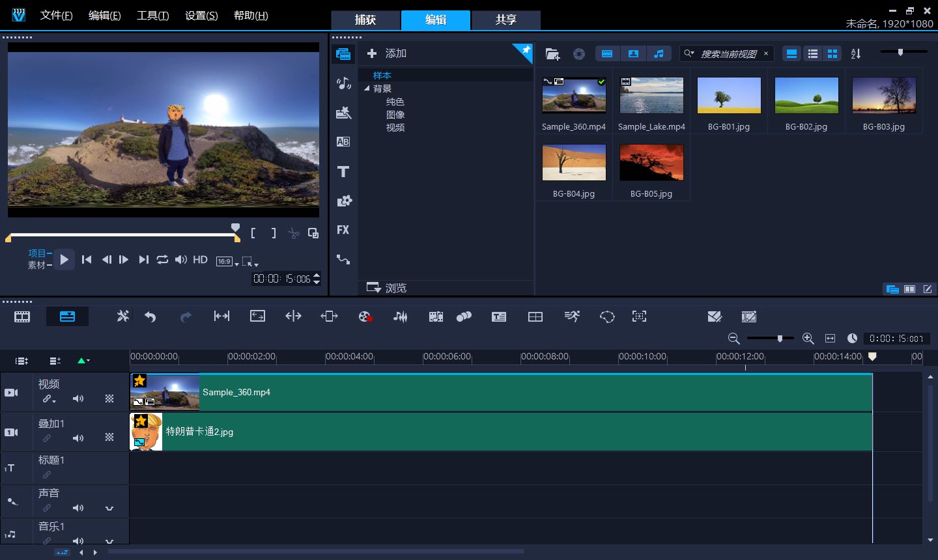Switch library to list view
938x560 pixels.
click(x=813, y=54)
